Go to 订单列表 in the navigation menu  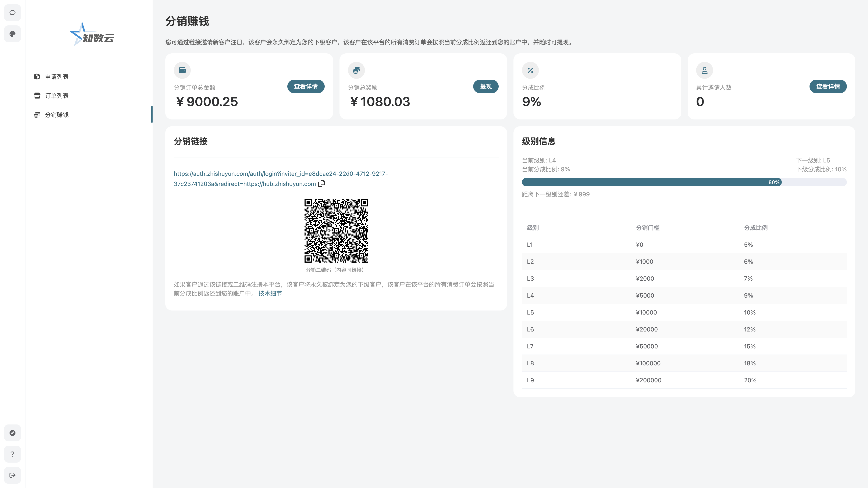pos(57,96)
